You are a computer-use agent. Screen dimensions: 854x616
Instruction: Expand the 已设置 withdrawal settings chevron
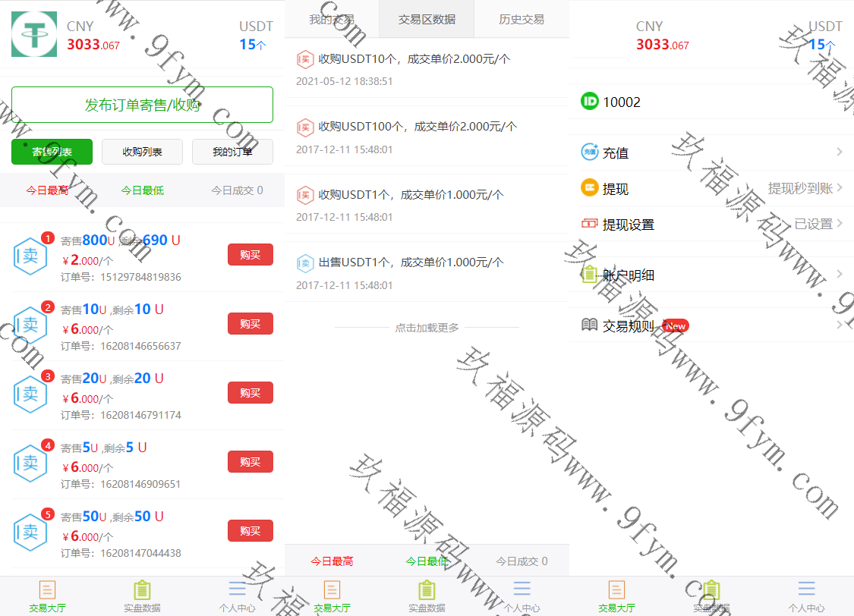(839, 224)
